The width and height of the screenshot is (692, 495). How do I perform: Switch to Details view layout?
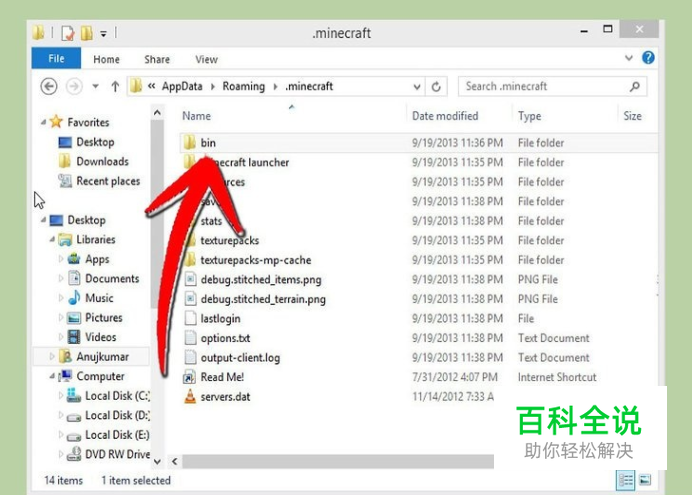click(x=626, y=480)
